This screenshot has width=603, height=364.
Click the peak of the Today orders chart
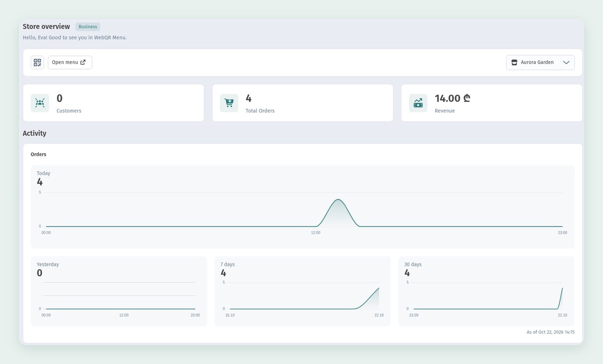(x=338, y=200)
